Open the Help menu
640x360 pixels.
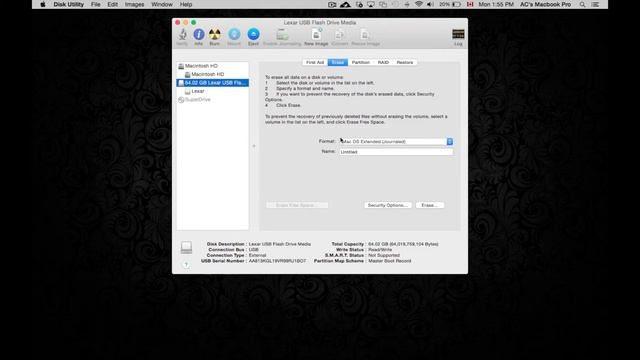[186, 4]
